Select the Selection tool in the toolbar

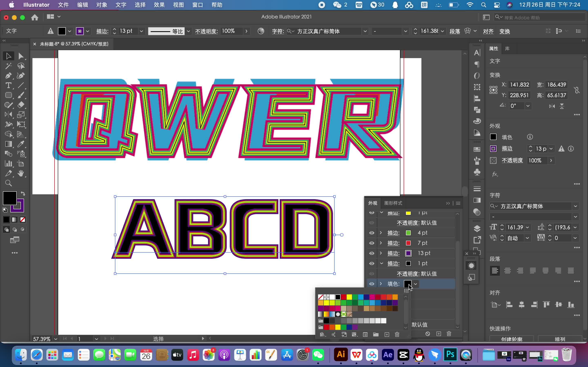[9, 56]
